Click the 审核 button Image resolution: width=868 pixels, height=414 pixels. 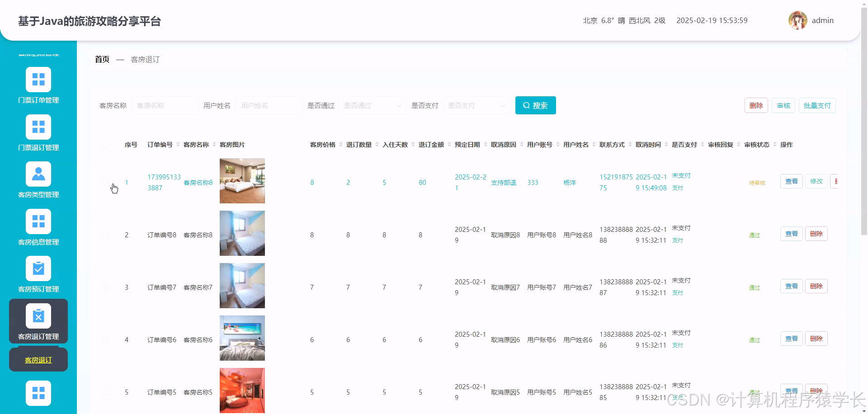[783, 105]
